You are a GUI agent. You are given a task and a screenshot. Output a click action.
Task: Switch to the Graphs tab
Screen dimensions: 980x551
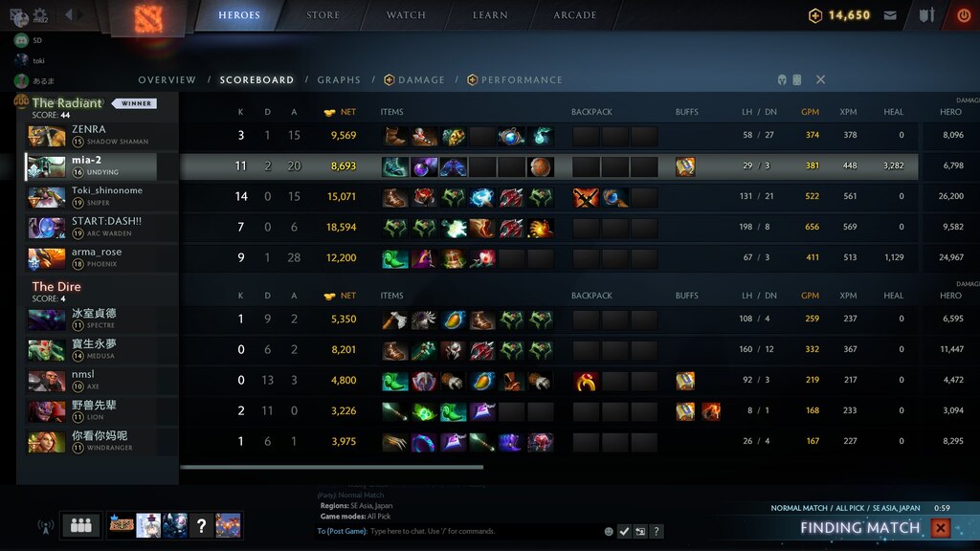[339, 80]
